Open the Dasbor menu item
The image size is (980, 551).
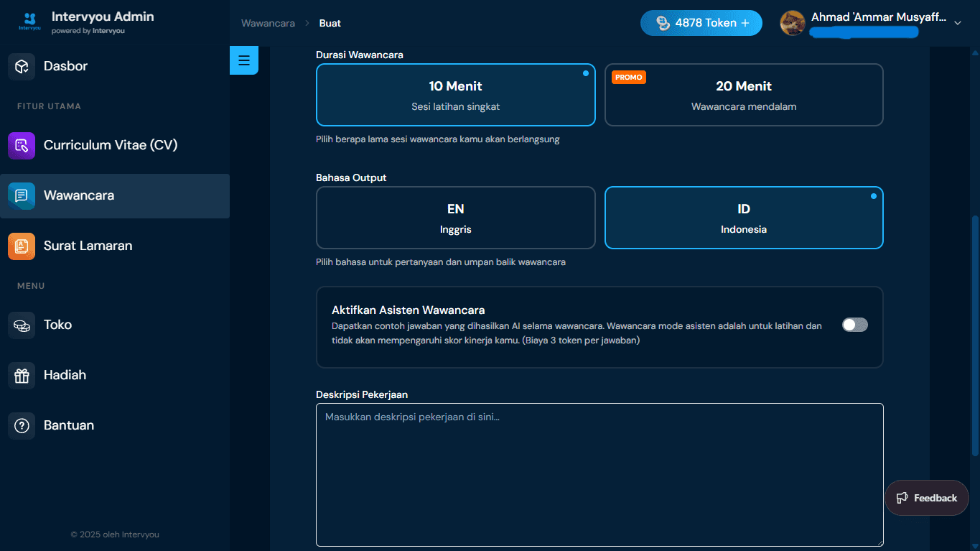click(115, 66)
